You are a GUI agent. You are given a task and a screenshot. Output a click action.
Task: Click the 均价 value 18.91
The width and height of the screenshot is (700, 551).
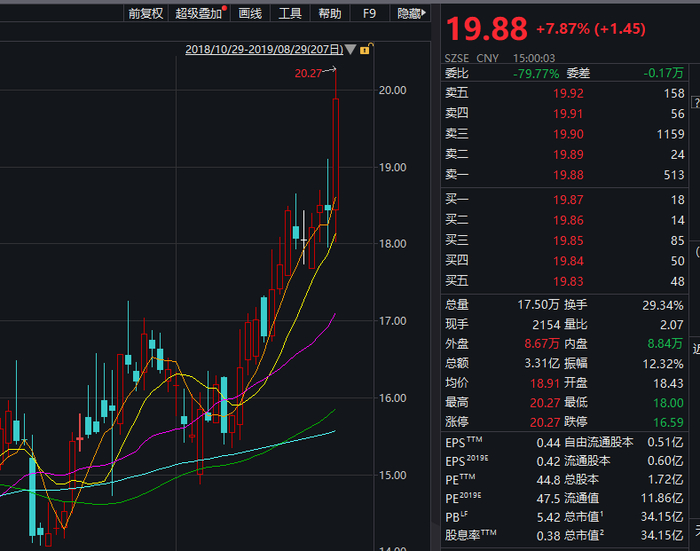click(x=545, y=384)
